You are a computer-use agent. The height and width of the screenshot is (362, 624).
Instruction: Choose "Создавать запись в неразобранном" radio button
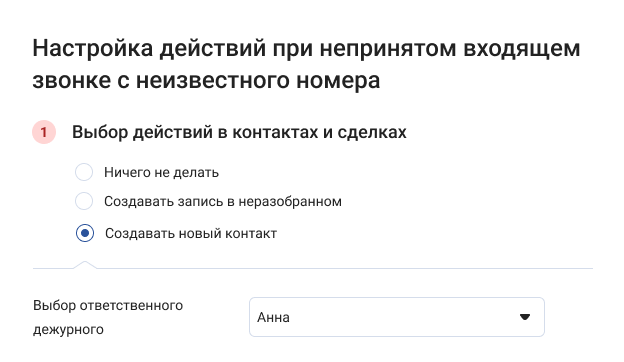tap(84, 201)
